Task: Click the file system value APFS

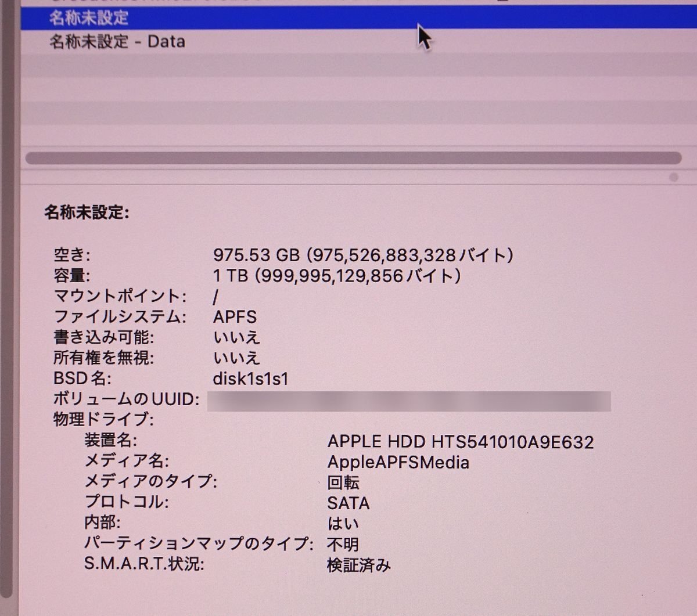Action: (x=235, y=317)
